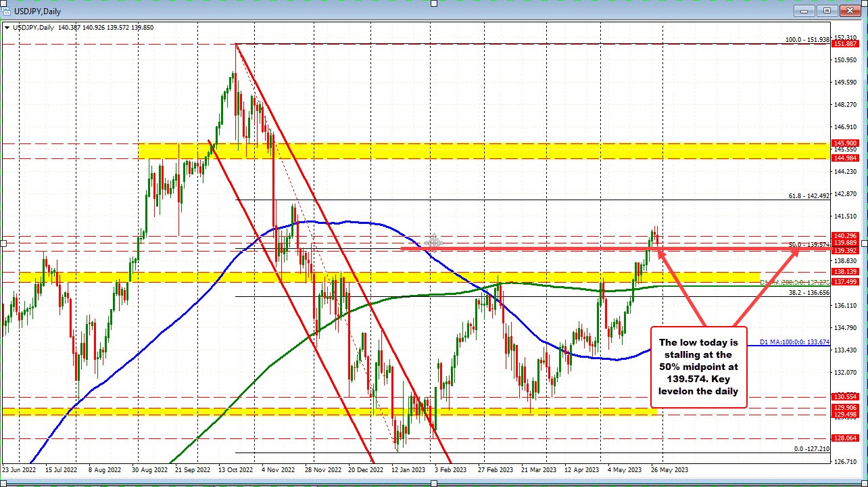Click the 12 Apr 2023 date label

[581, 469]
